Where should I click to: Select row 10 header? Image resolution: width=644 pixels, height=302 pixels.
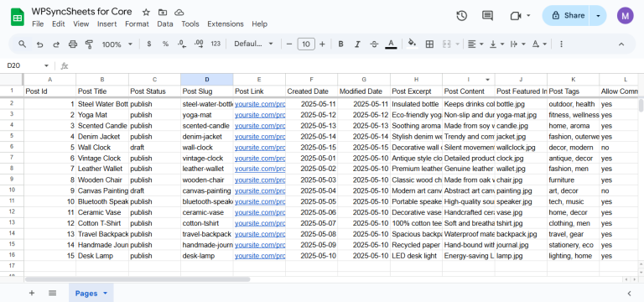12,190
